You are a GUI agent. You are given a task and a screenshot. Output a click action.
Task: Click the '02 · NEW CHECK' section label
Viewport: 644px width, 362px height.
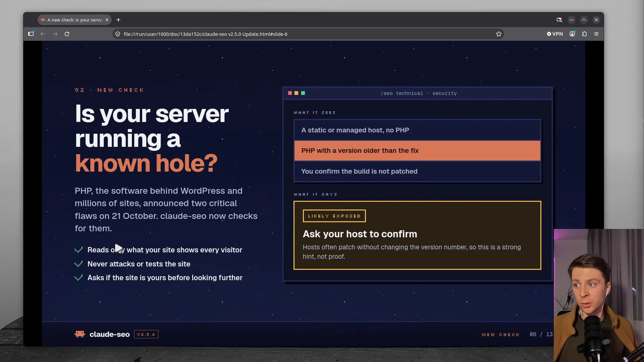click(109, 90)
